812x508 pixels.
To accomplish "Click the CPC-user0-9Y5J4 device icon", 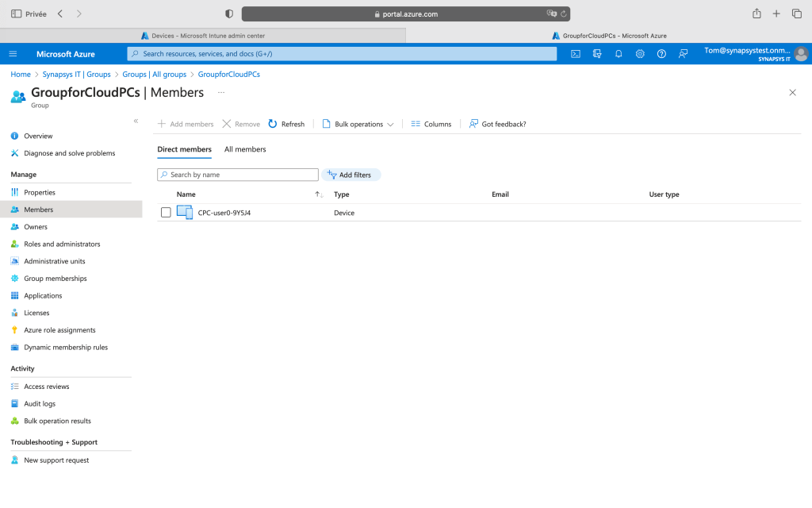I will point(185,212).
